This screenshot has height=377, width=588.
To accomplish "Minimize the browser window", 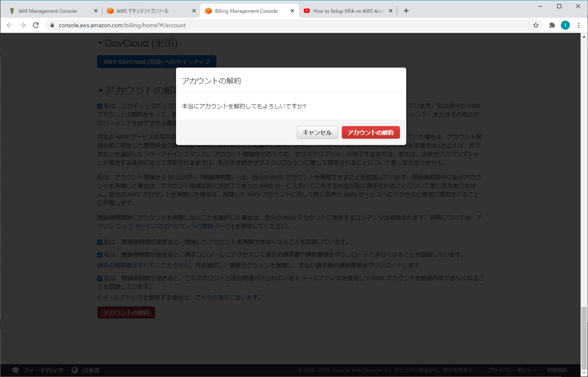I will point(540,6).
